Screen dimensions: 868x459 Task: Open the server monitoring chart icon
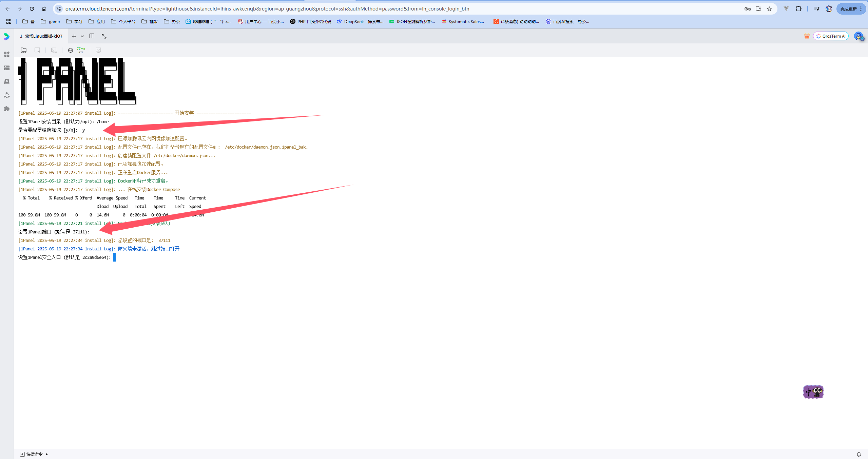98,50
